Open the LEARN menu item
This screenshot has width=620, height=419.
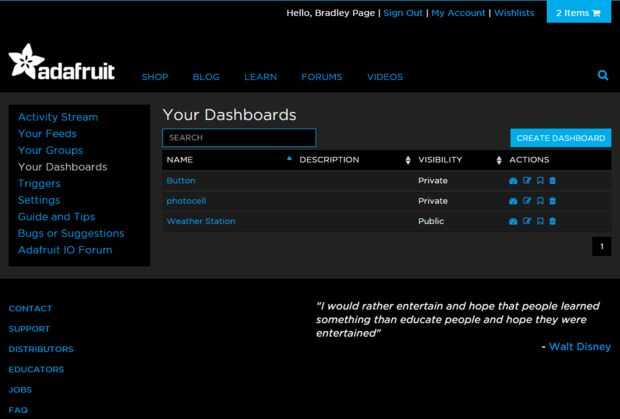pyautogui.click(x=261, y=77)
